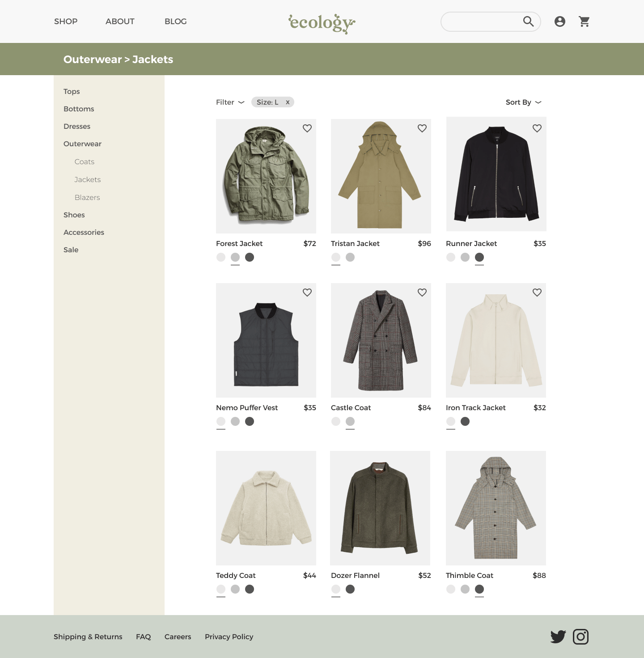Select Accessories in sidebar
The image size is (644, 658).
(84, 232)
